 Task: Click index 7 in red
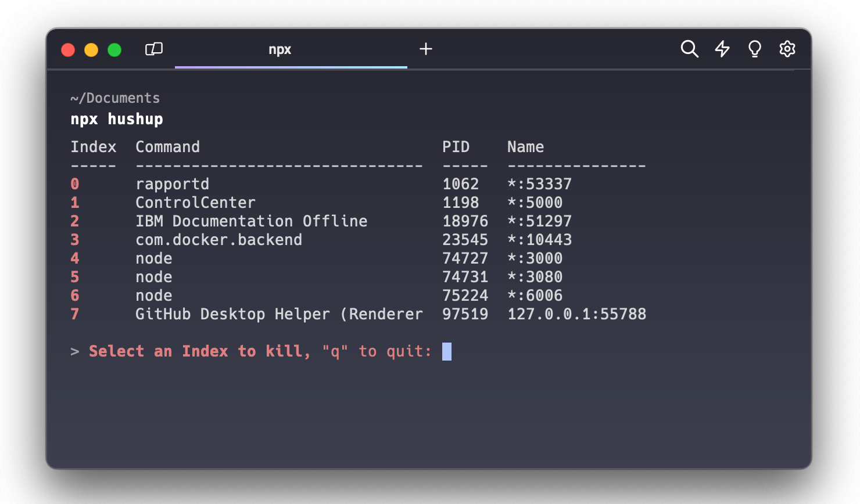tap(75, 314)
